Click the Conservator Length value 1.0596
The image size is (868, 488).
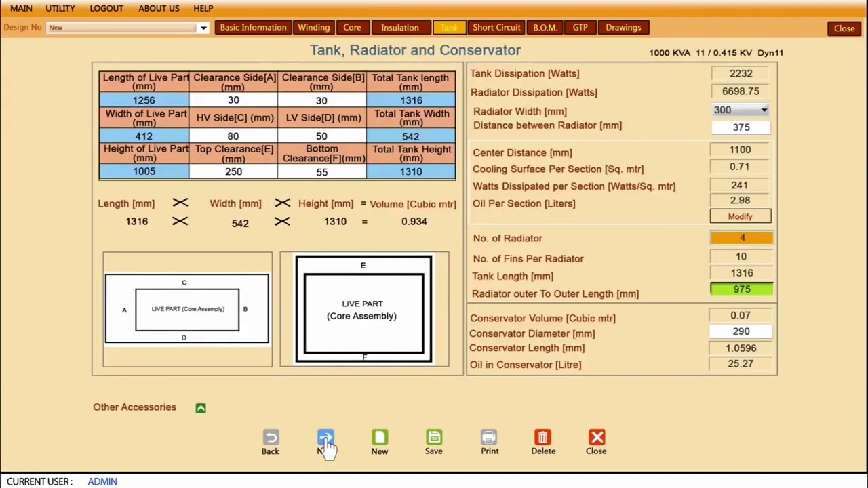point(741,348)
